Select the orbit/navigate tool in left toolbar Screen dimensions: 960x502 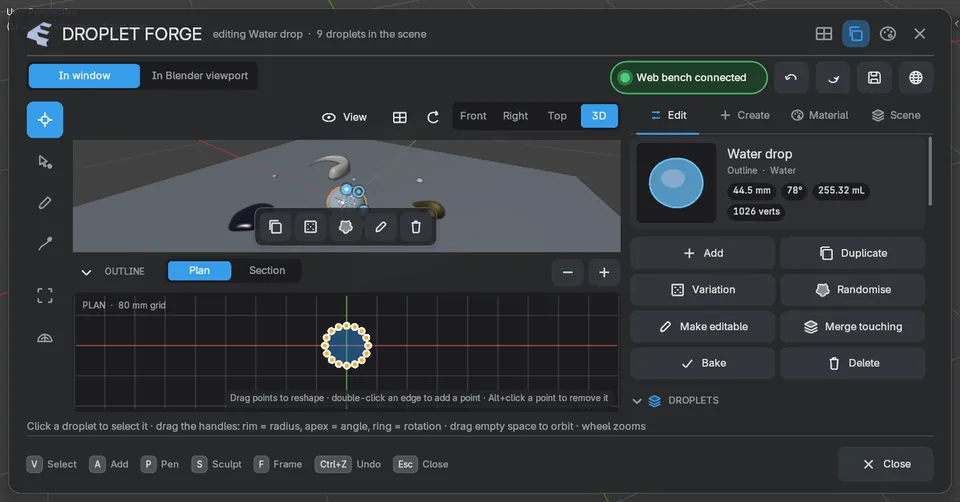[45, 120]
